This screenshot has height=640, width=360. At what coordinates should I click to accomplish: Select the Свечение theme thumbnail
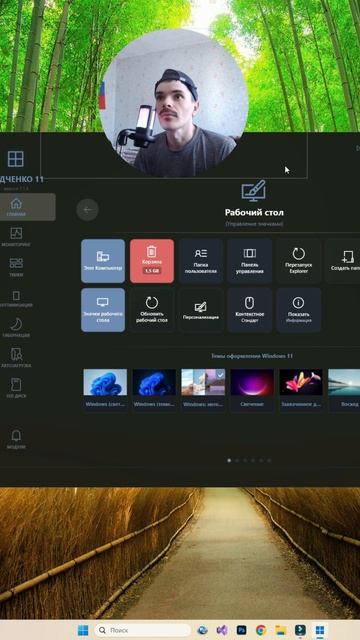click(x=252, y=382)
